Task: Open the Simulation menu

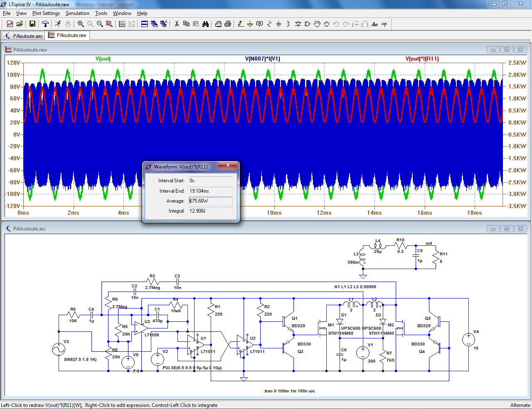Action: [x=77, y=13]
